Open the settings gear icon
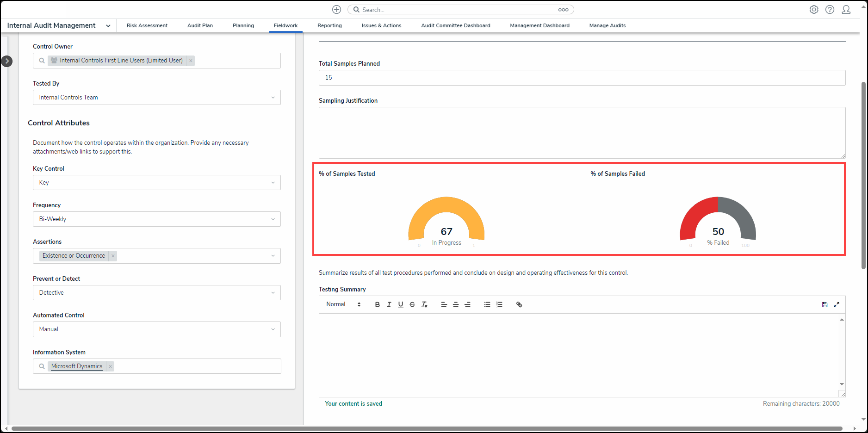 [x=814, y=10]
